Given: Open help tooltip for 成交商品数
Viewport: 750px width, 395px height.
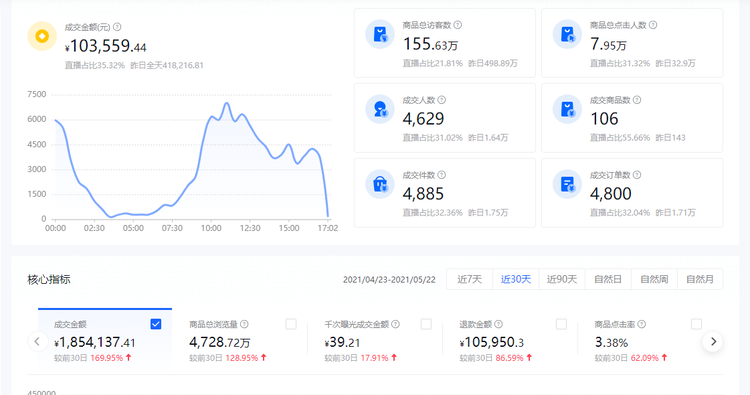Looking at the screenshot, I should pos(637,100).
